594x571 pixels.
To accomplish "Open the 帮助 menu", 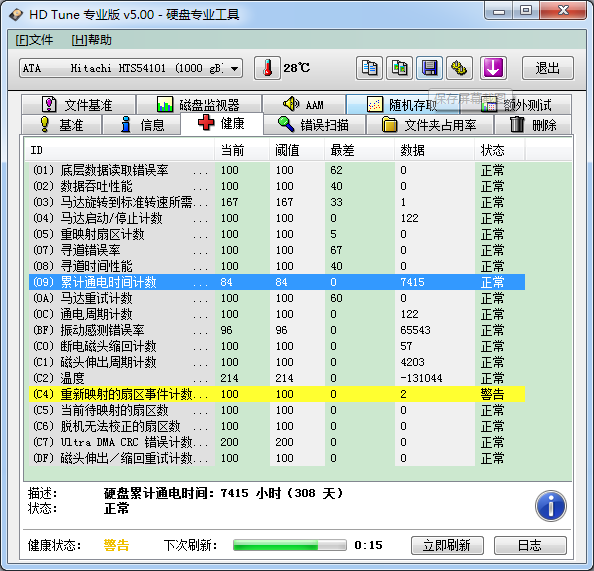I will (x=91, y=40).
